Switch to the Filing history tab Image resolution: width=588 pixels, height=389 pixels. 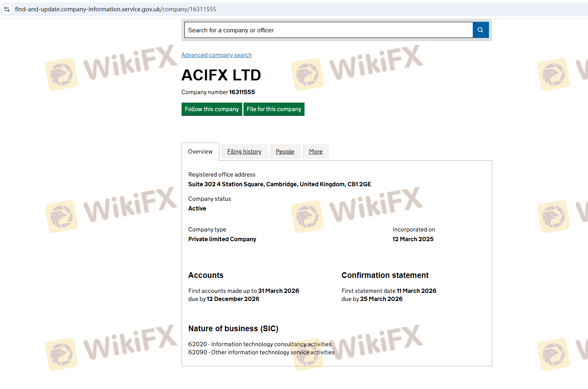coord(244,151)
